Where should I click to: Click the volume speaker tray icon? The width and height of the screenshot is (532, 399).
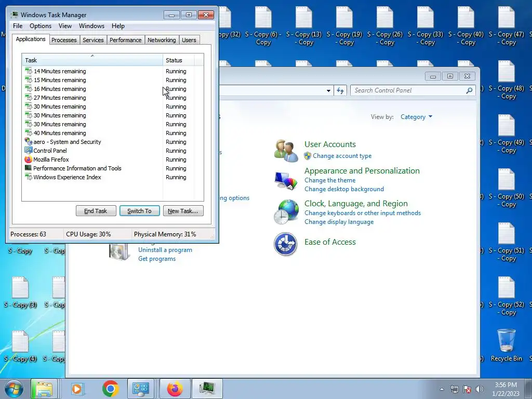[x=480, y=389]
